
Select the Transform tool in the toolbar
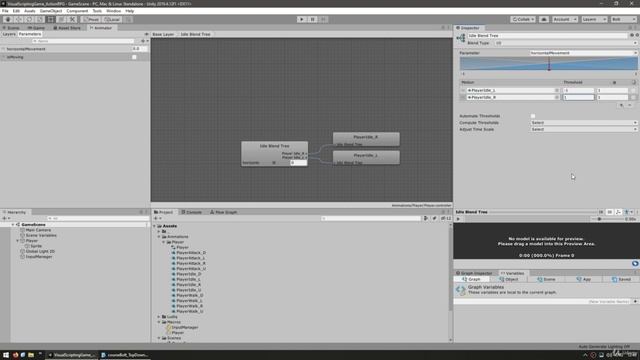pyautogui.click(x=61, y=19)
